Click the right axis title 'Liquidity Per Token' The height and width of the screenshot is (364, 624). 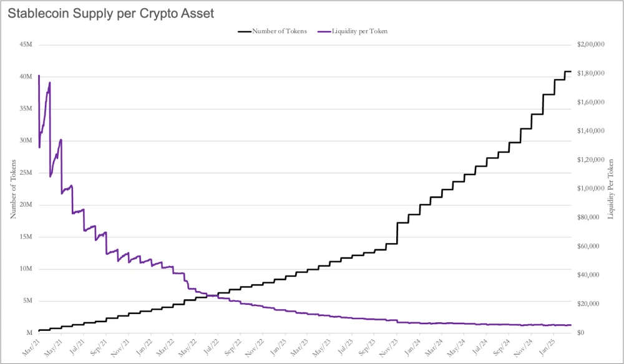tap(611, 189)
